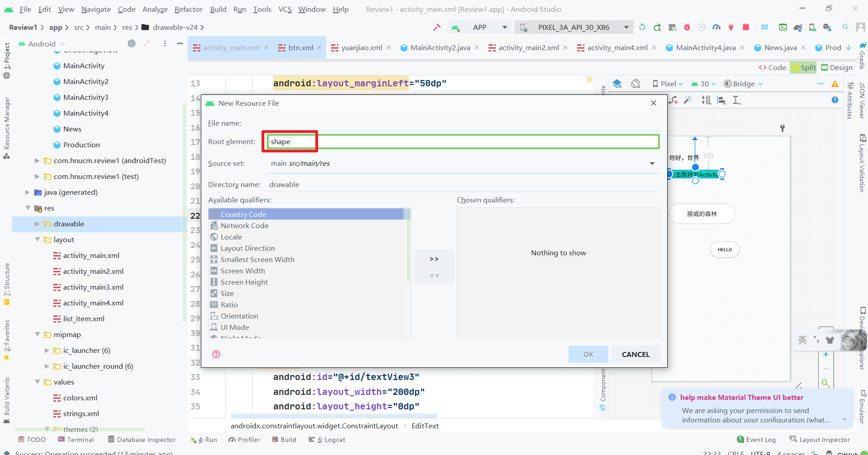Click the Select Design Surface layers icon
868x455 pixels.
(x=617, y=84)
